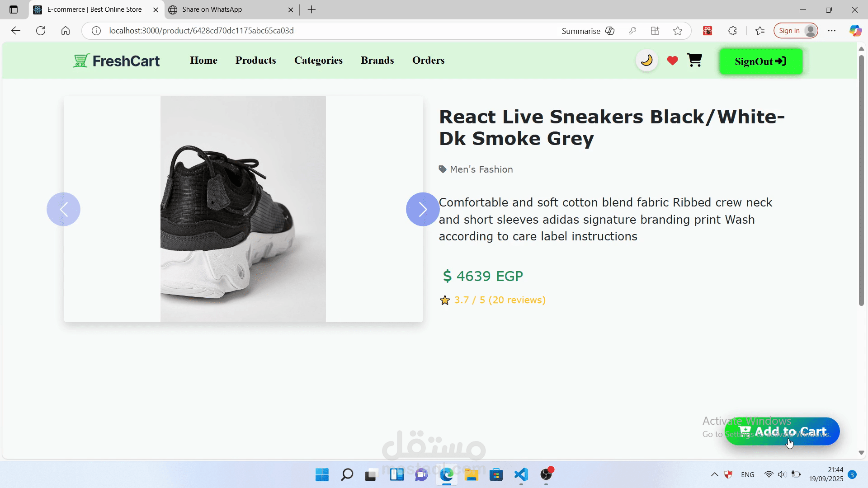This screenshot has width=868, height=488.
Task: Show hidden system tray icons
Action: 714,474
